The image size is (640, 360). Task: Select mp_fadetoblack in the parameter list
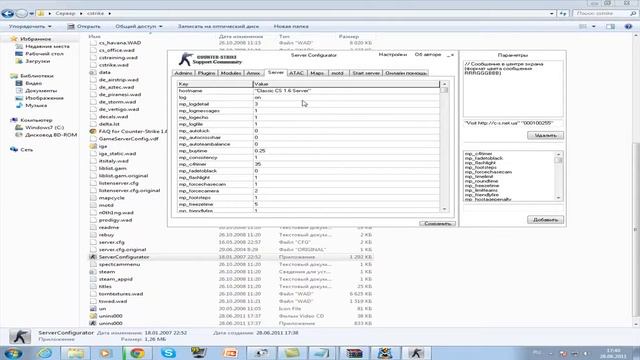pyautogui.click(x=484, y=158)
